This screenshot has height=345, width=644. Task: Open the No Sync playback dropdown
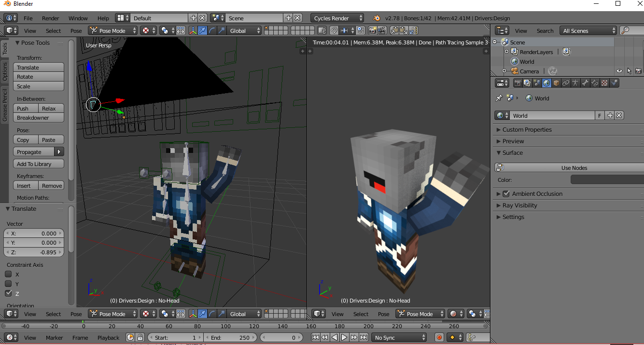[398, 338]
